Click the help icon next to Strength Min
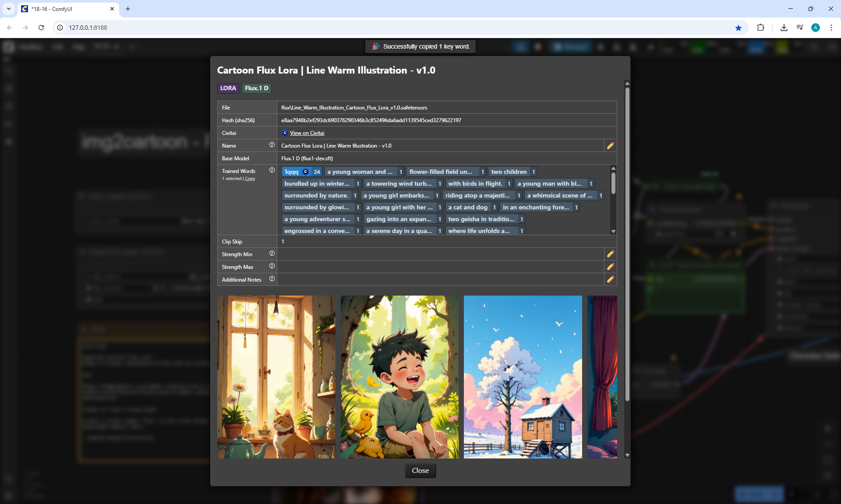The height and width of the screenshot is (504, 841). click(272, 254)
